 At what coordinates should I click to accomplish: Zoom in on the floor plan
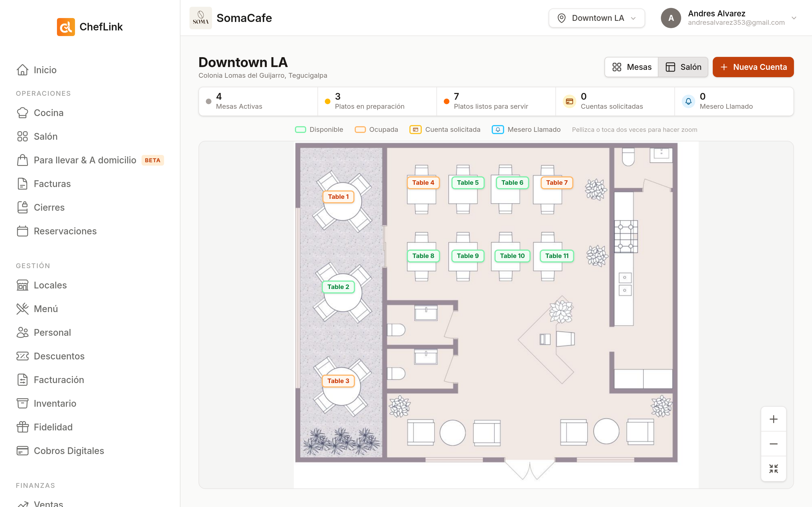(773, 419)
